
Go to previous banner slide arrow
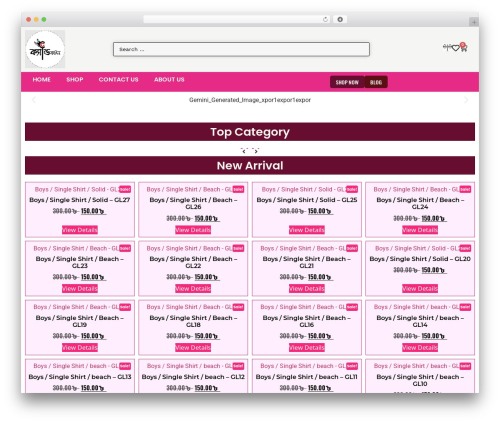(x=34, y=100)
